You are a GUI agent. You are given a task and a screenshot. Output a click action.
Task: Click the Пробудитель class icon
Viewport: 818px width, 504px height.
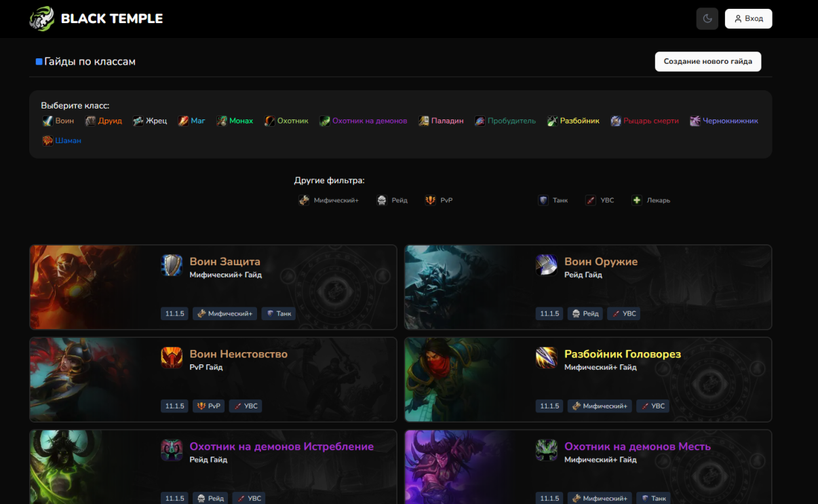480,121
